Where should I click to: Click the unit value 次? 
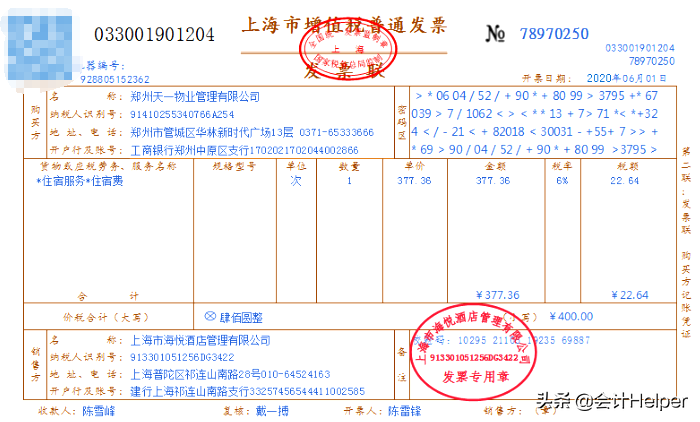click(x=296, y=181)
